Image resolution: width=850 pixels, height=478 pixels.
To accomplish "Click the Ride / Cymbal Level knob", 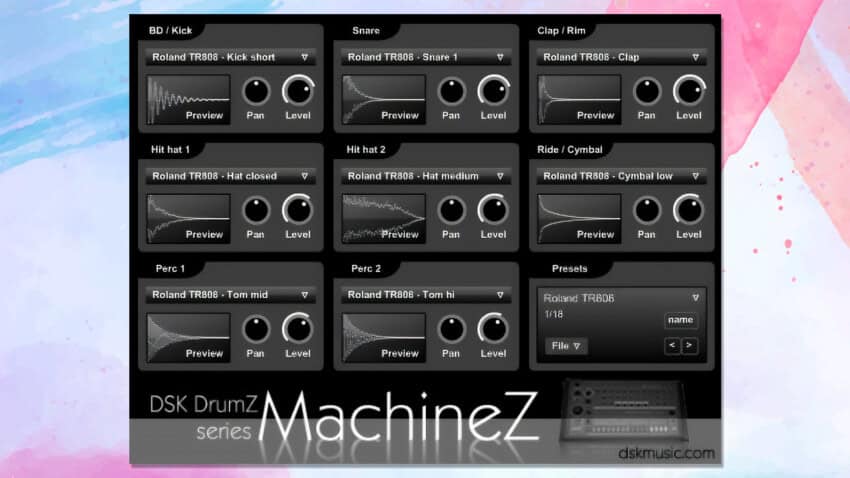I will pos(690,210).
